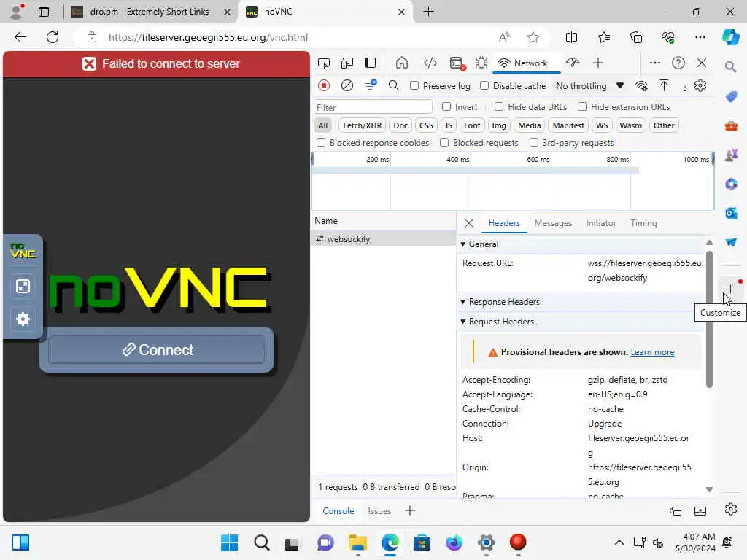Screen dimensions: 747x560
Task: Select the websockify request row
Action: pyautogui.click(x=384, y=238)
